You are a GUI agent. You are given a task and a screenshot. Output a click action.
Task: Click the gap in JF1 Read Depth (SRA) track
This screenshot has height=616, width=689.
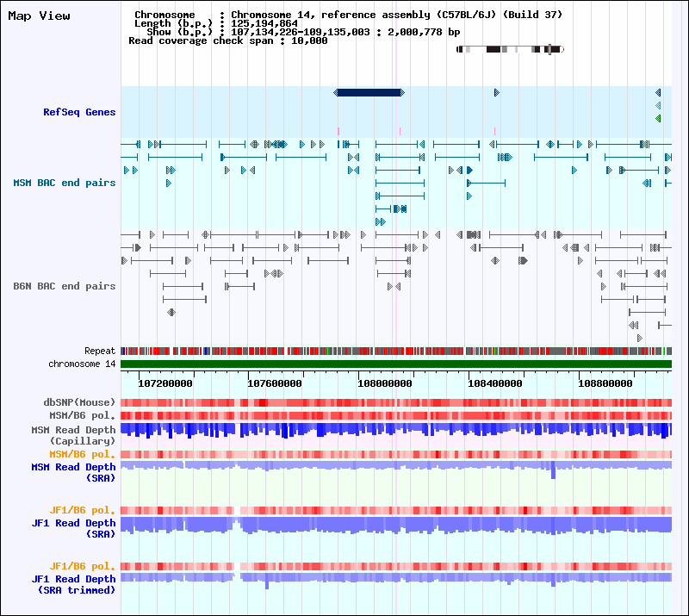click(237, 520)
